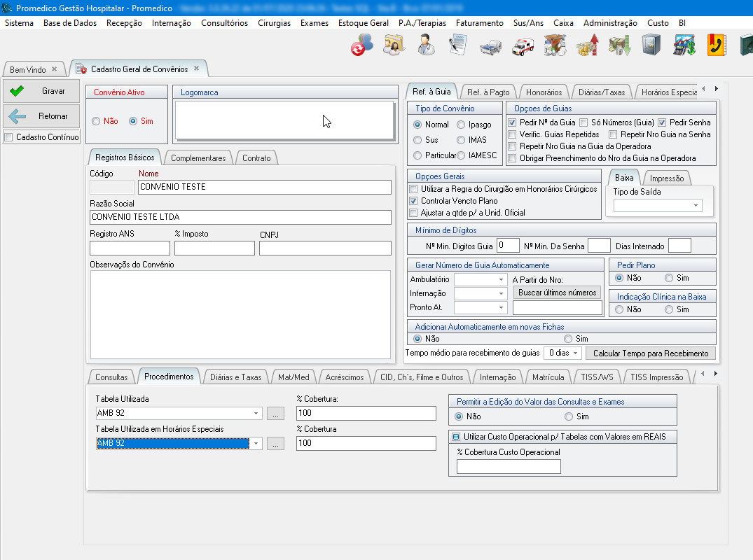Open the document with pen icon

coord(458,45)
